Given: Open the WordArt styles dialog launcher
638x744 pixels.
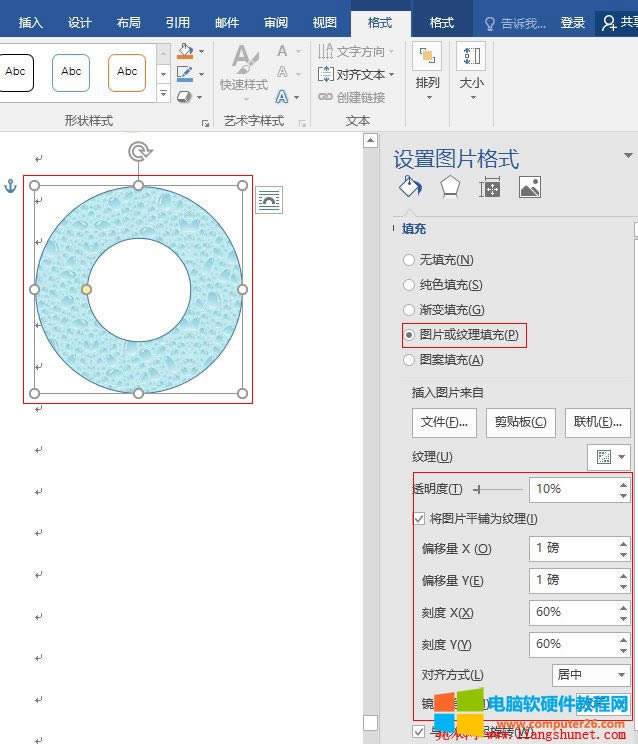Looking at the screenshot, I should tap(302, 123).
